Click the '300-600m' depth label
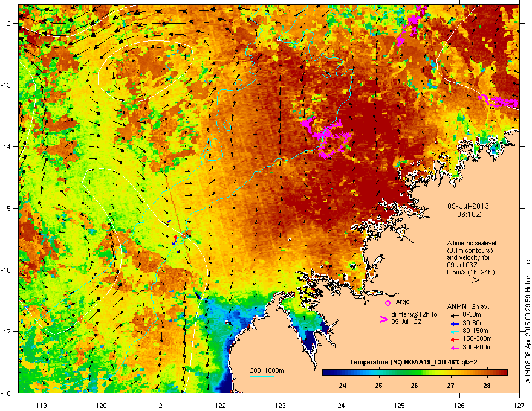Viewport: 532px width, 411px height. [477, 348]
